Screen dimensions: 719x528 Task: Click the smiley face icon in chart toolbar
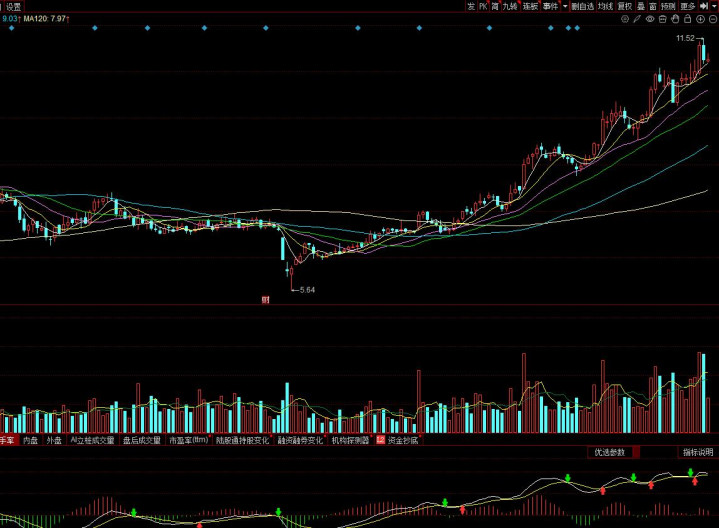coord(625,18)
